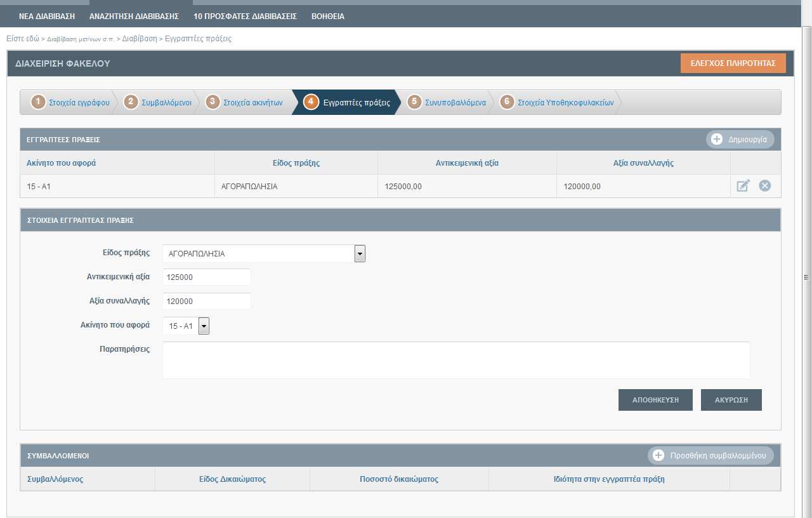Viewport: 812px width, 518px height.
Task: Open the ΝΕΑ ΔΙΑΒΙΒΑΣΗ menu
Action: (x=47, y=17)
